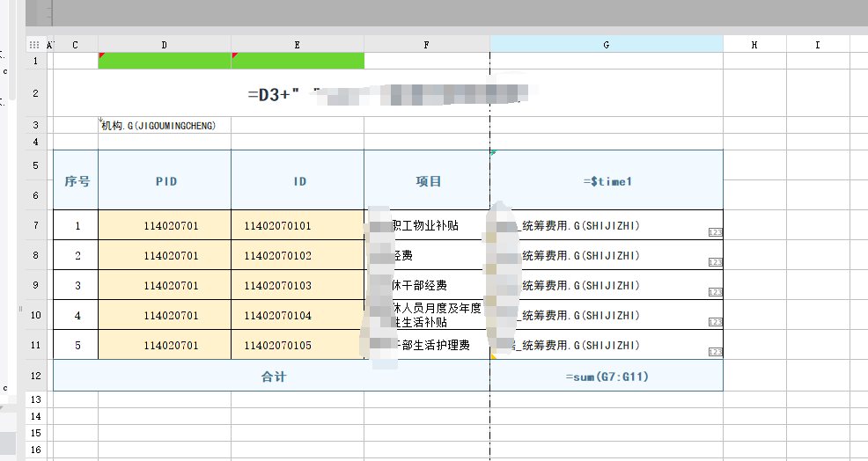
Task: Select the 114020701 PID cell in row 11
Action: [165, 345]
